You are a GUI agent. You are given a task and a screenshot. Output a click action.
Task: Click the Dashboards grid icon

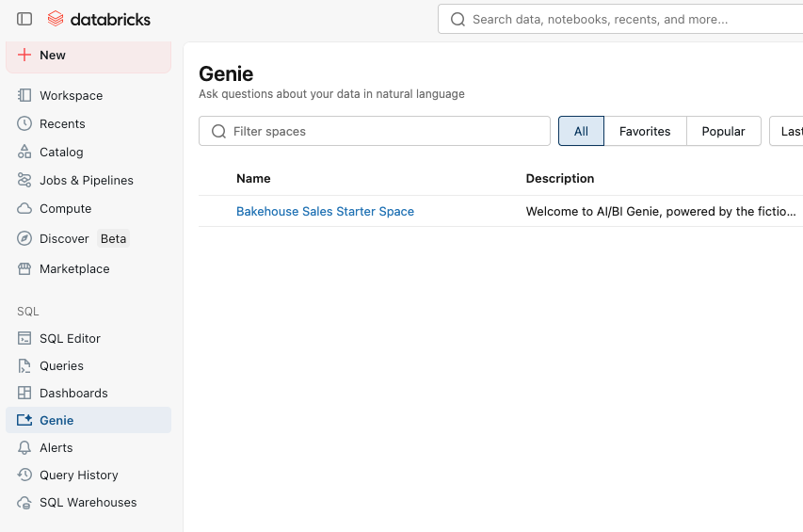[24, 393]
